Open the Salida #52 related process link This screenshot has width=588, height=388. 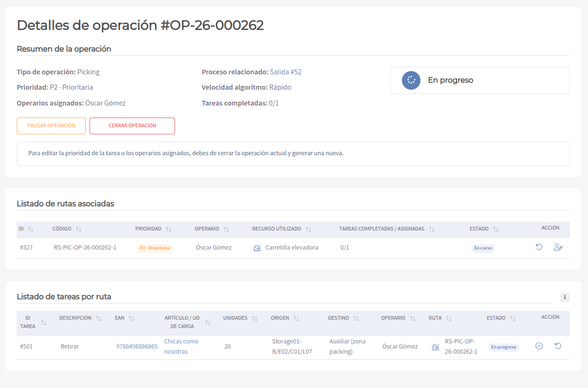click(286, 72)
